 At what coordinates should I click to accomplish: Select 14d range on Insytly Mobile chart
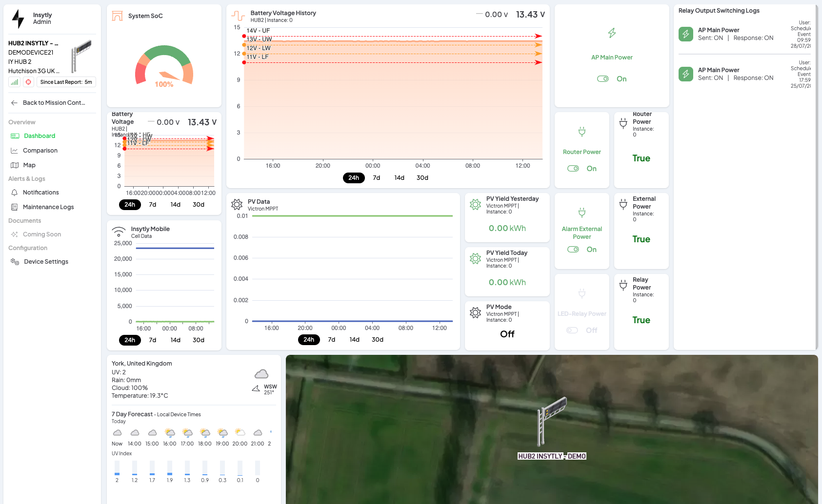(175, 340)
